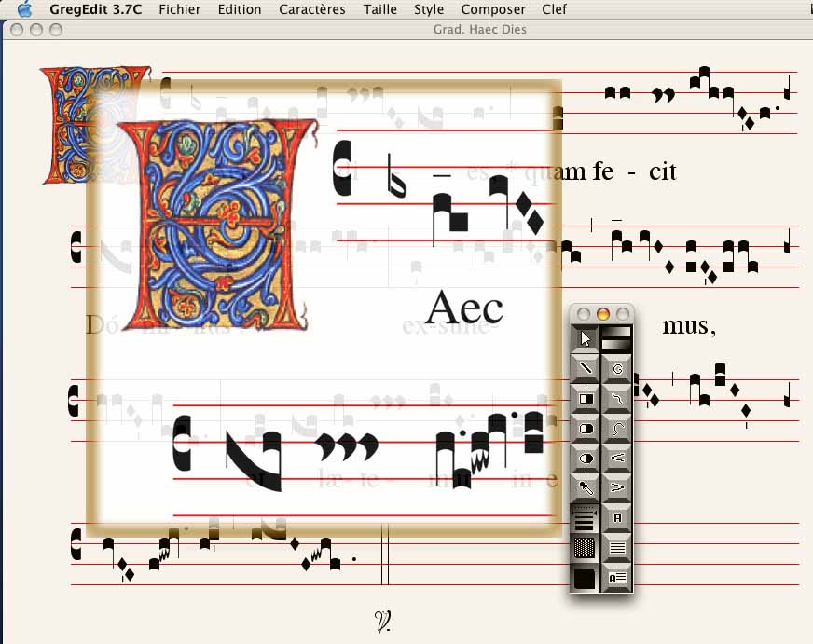Click the C clef on the last staff

pos(76,544)
